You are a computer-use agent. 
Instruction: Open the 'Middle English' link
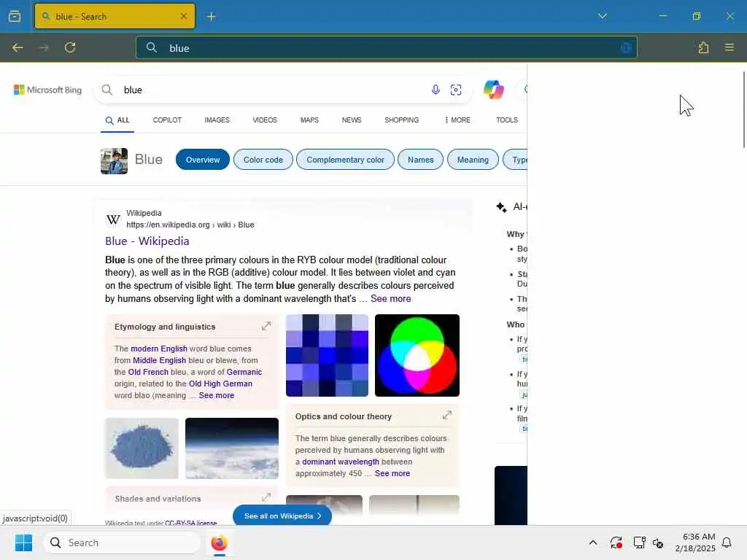159,360
